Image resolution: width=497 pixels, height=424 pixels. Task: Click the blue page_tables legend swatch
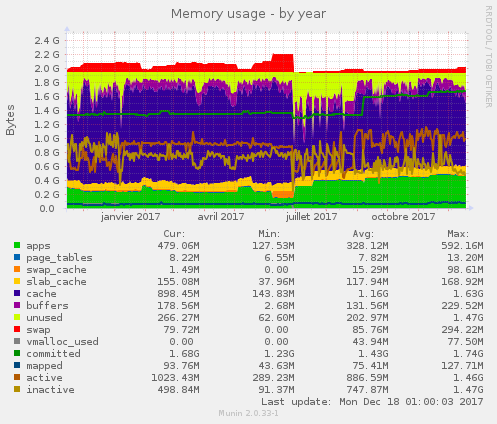tap(17, 257)
